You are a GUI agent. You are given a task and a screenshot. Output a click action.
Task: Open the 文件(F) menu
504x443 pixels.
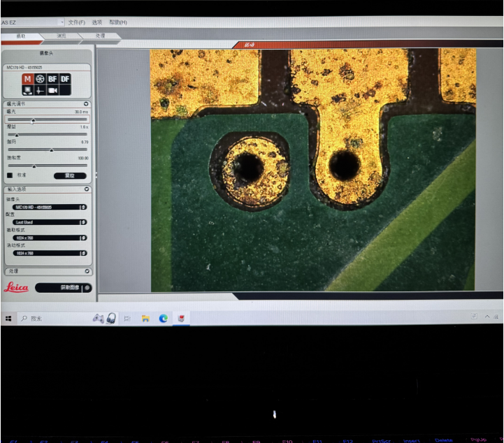(x=76, y=22)
